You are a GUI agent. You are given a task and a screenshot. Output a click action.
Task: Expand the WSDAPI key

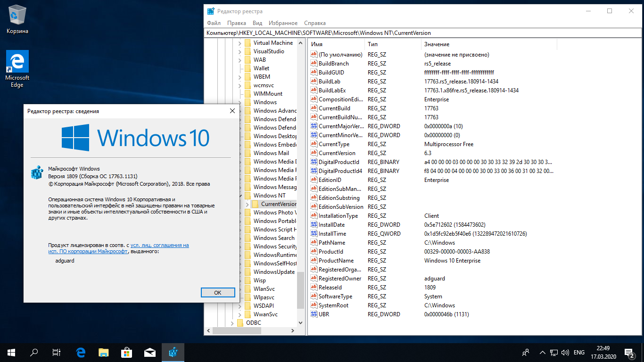point(239,306)
